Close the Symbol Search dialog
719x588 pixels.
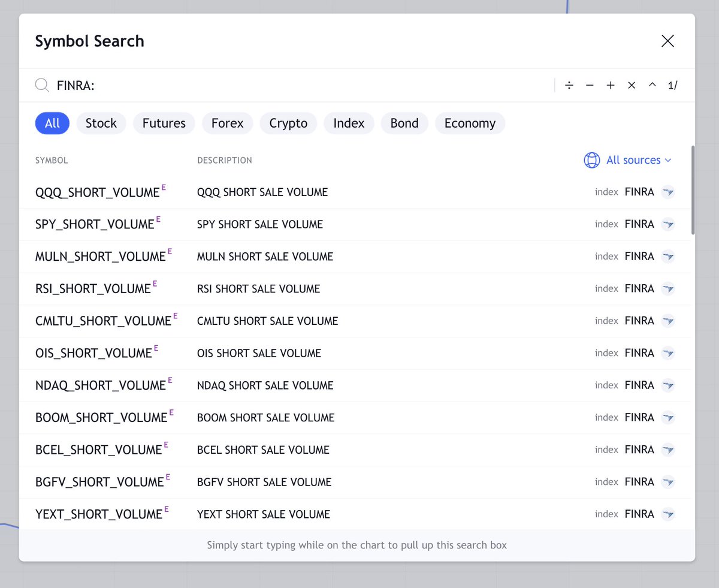point(667,41)
